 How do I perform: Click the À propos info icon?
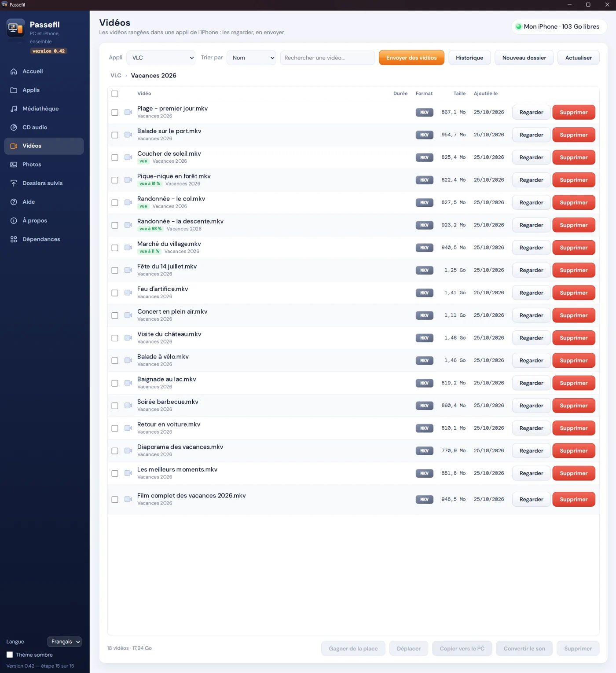click(x=14, y=221)
